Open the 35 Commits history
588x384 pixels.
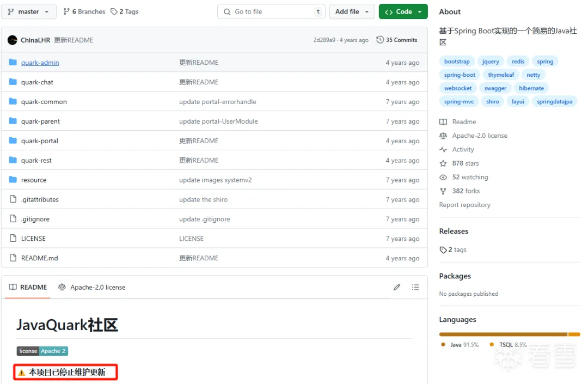397,40
